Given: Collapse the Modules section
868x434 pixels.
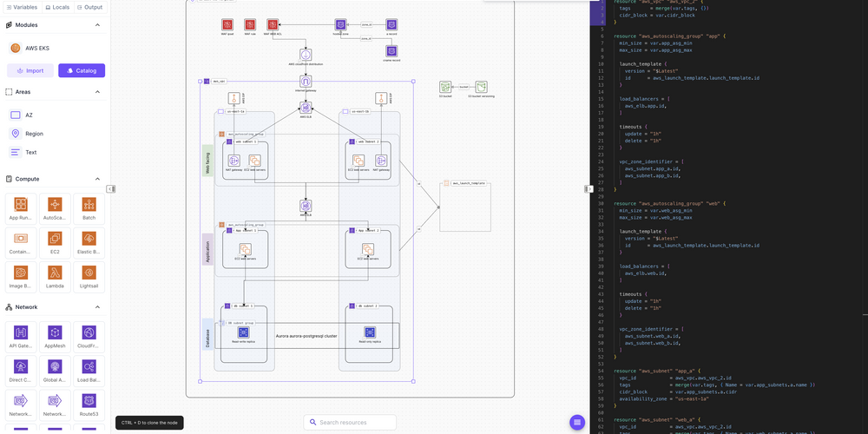Looking at the screenshot, I should click(97, 25).
